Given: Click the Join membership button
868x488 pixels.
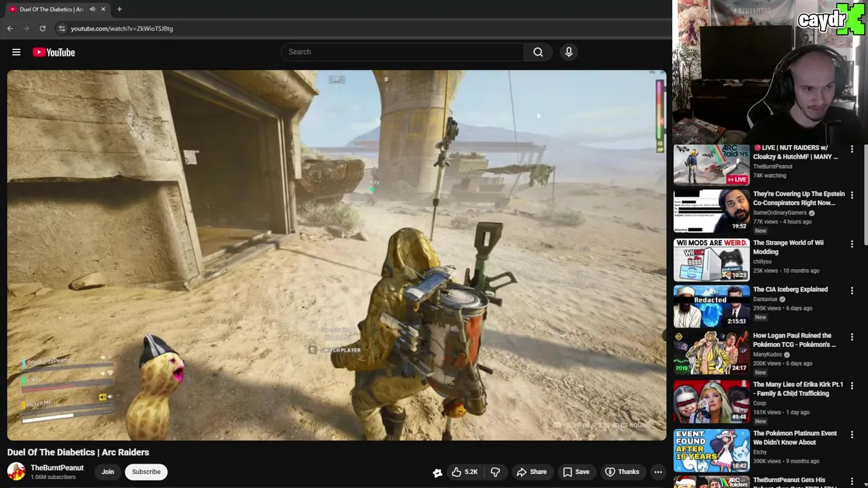Looking at the screenshot, I should coord(108,472).
